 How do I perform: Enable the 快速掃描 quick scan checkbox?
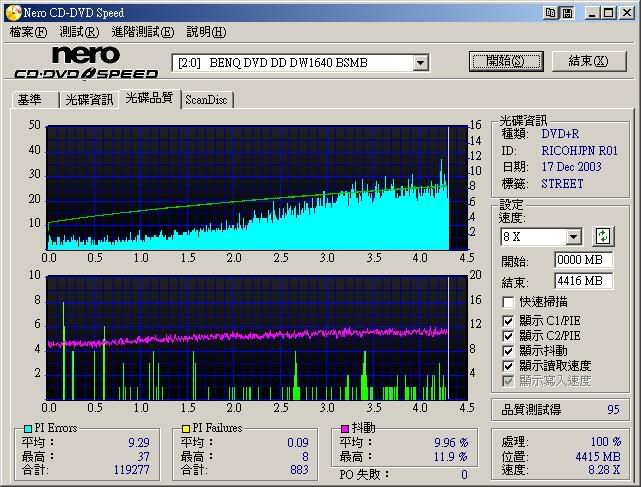click(508, 302)
